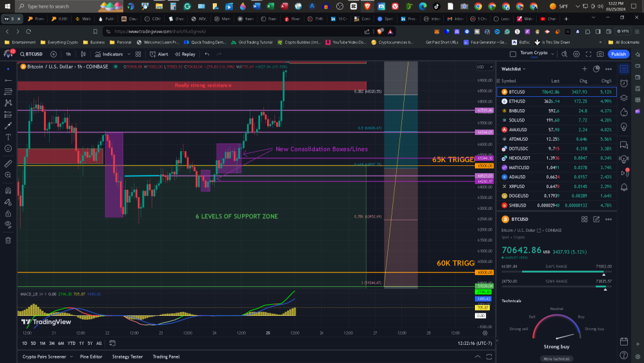Viewport: 644px width, 363px height.
Task: Open chart settings hexagon icon
Action: [576, 54]
